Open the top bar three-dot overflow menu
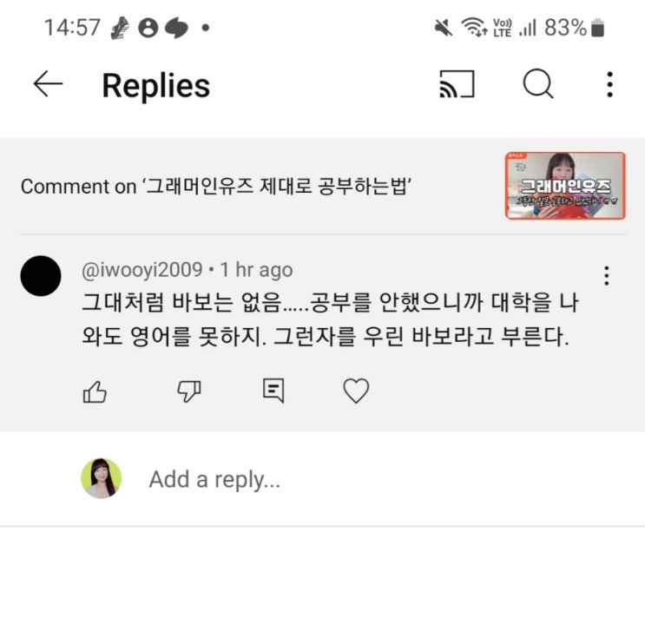The image size is (645, 644). pos(609,84)
